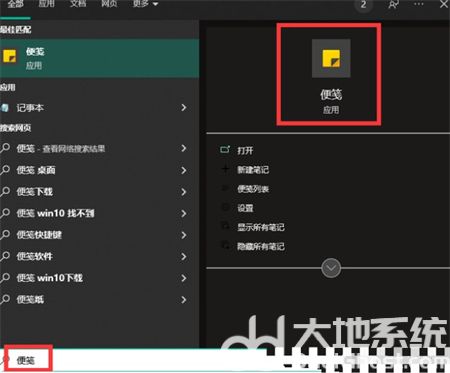Image resolution: width=450 pixels, height=373 pixels.
Task: Click search icon beside 便笺软件
Action: (5, 256)
